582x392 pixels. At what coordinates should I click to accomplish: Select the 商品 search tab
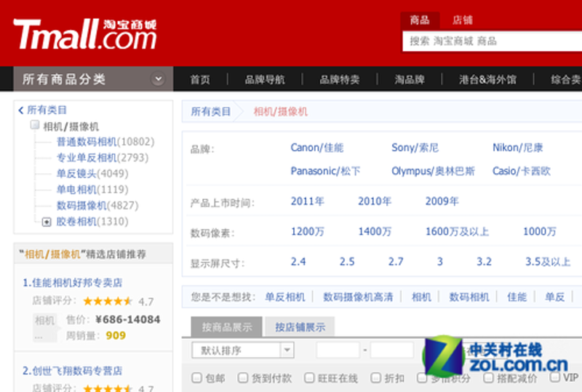coord(420,20)
